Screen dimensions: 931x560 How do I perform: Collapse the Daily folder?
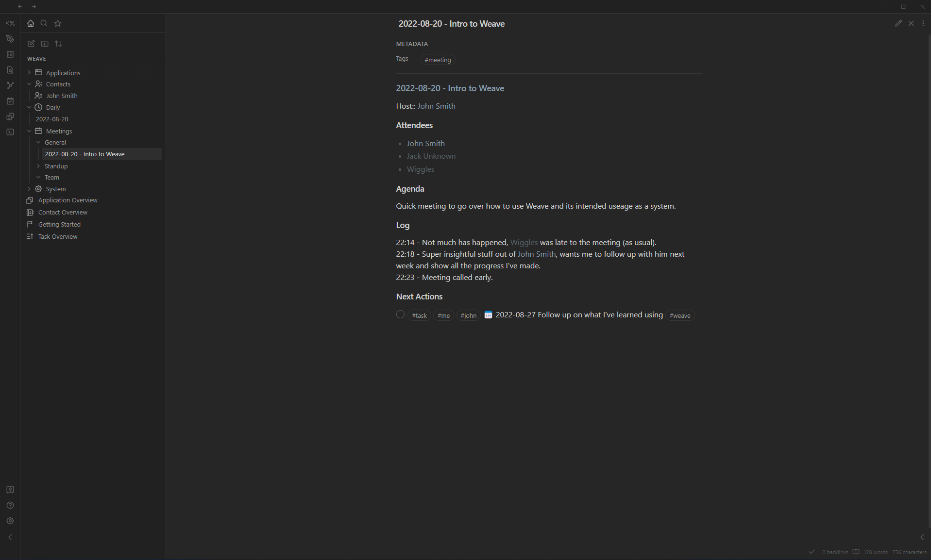pos(29,107)
